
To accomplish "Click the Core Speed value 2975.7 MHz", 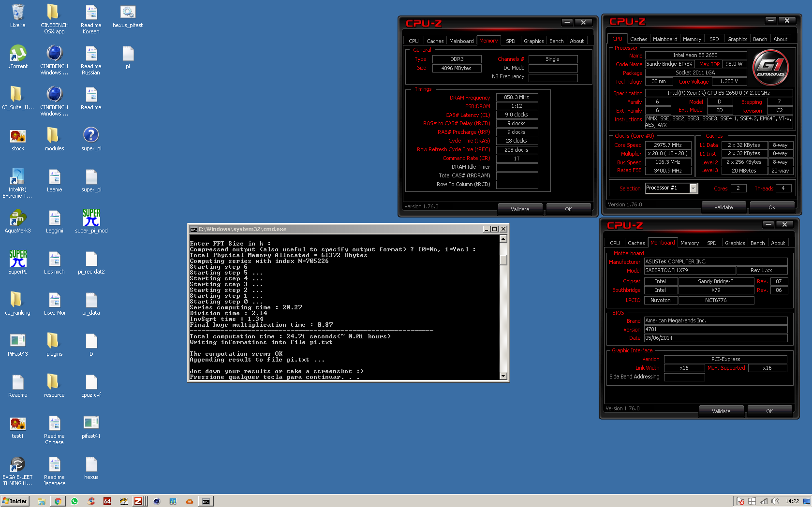I will [x=667, y=145].
